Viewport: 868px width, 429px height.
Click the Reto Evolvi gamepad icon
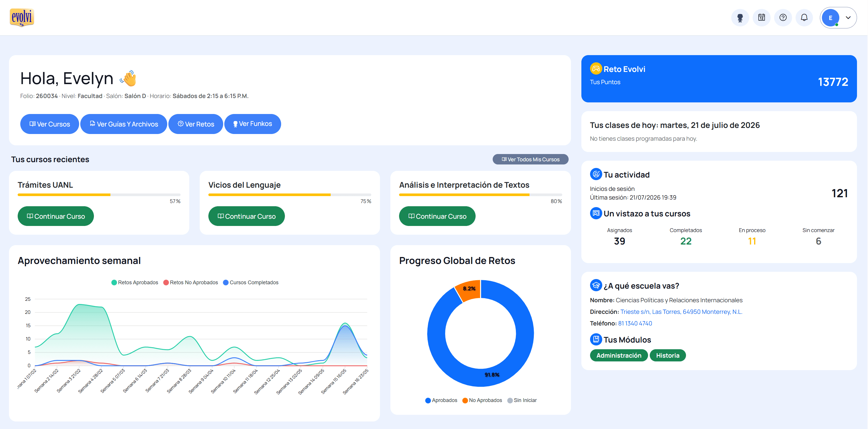coord(596,69)
